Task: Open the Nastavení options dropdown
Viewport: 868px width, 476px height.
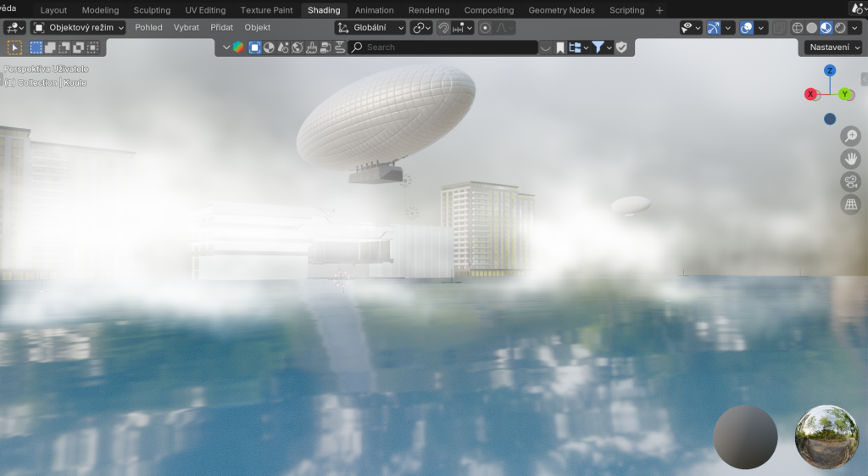Action: [832, 48]
